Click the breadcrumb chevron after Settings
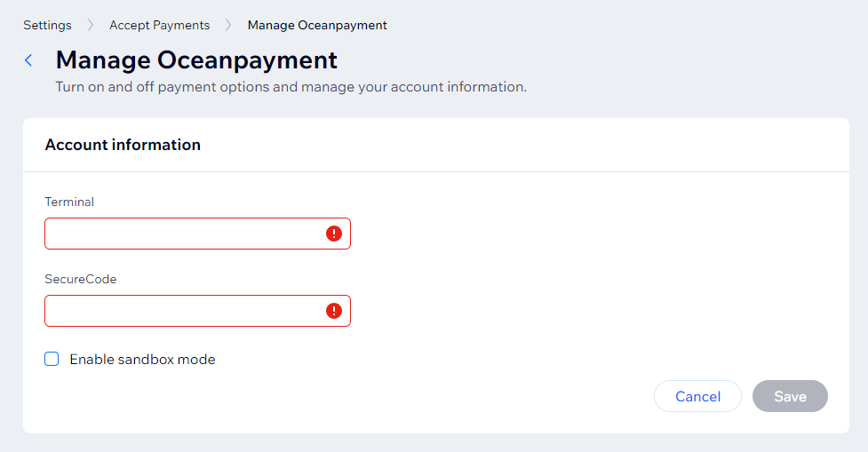The image size is (868, 452). [x=91, y=25]
